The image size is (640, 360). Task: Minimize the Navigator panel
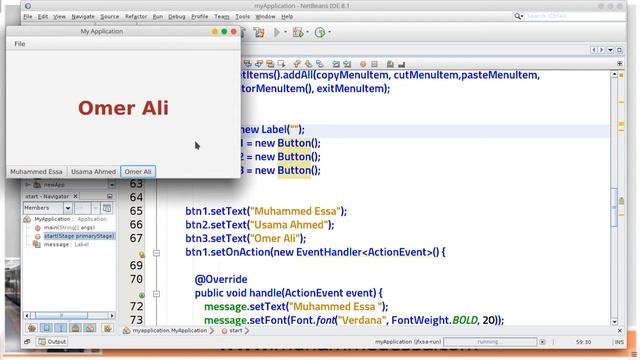pyautogui.click(x=109, y=196)
